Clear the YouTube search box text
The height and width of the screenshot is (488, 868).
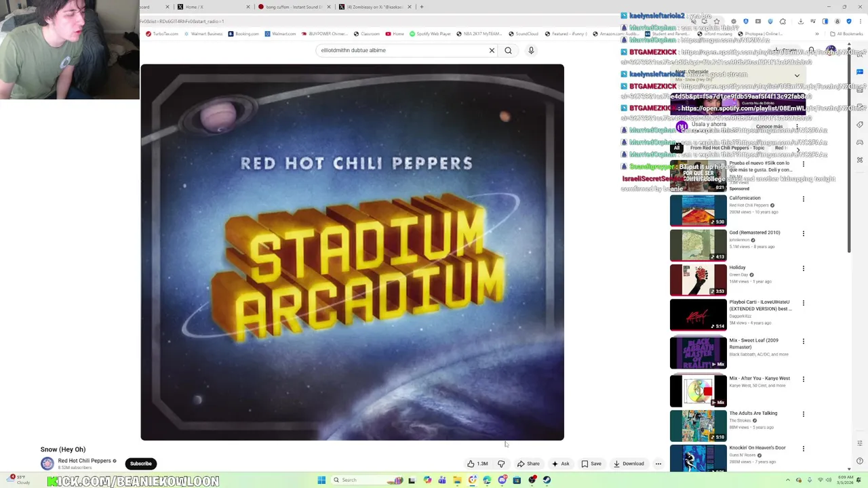(492, 50)
